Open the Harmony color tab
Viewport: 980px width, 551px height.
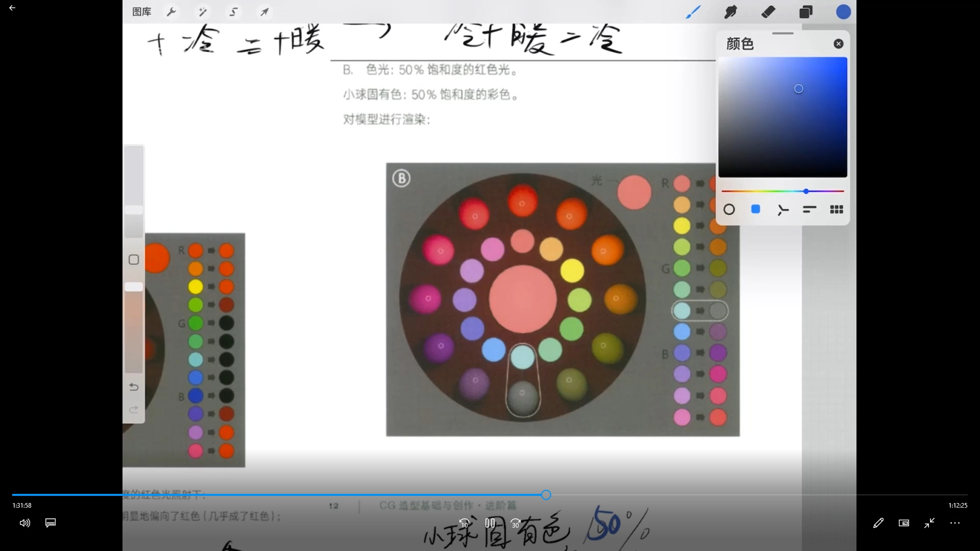(782, 210)
